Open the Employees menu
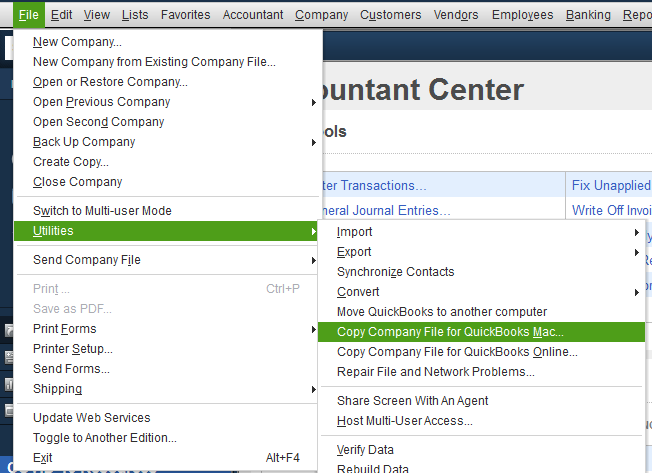 tap(522, 15)
